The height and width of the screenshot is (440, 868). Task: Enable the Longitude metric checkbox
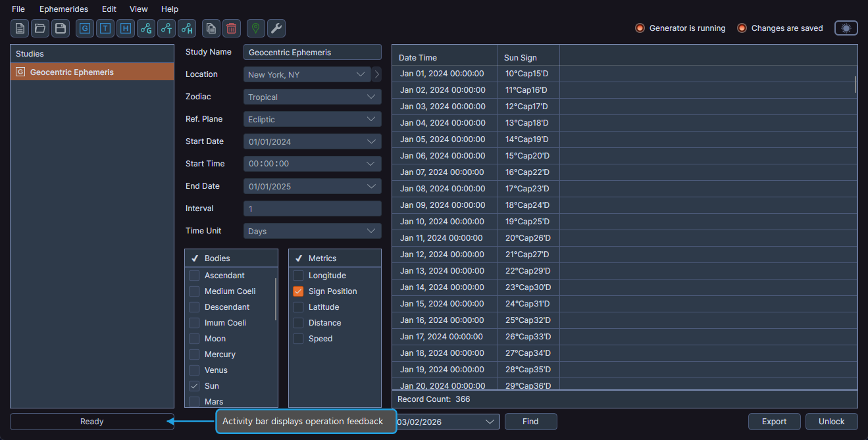[x=297, y=275]
